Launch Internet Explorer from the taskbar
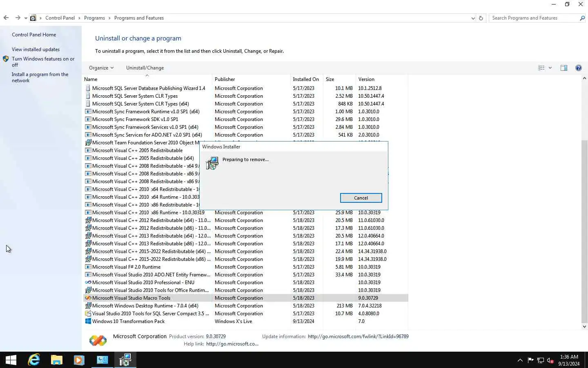 pos(34,360)
